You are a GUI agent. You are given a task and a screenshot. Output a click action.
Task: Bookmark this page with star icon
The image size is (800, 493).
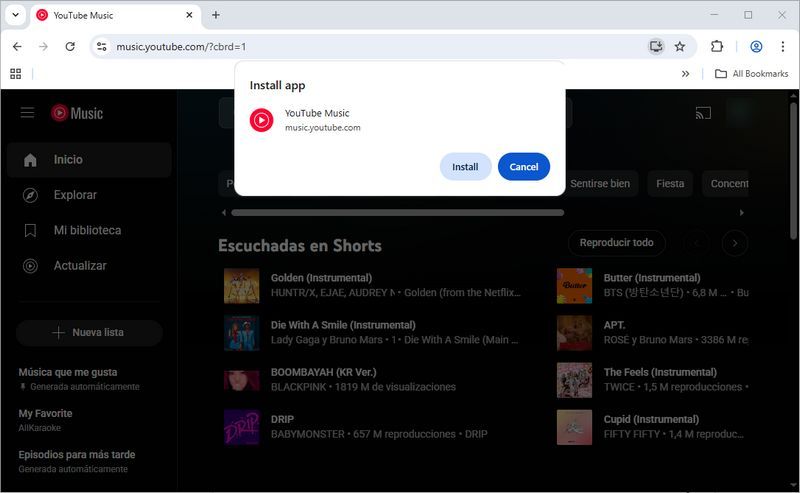coord(680,46)
